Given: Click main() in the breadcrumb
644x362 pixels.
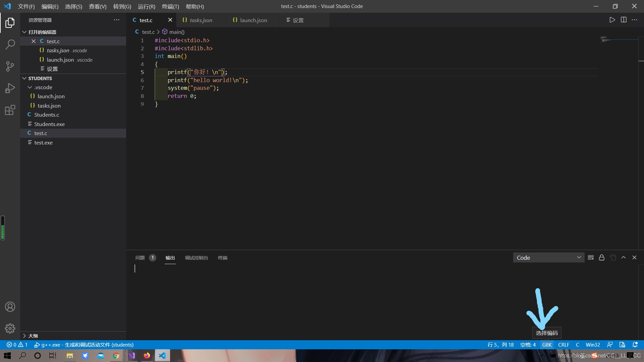Looking at the screenshot, I should (173, 32).
